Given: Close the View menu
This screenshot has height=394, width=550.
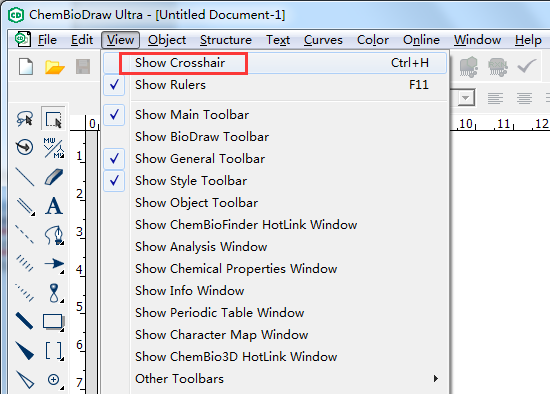Looking at the screenshot, I should [x=120, y=40].
